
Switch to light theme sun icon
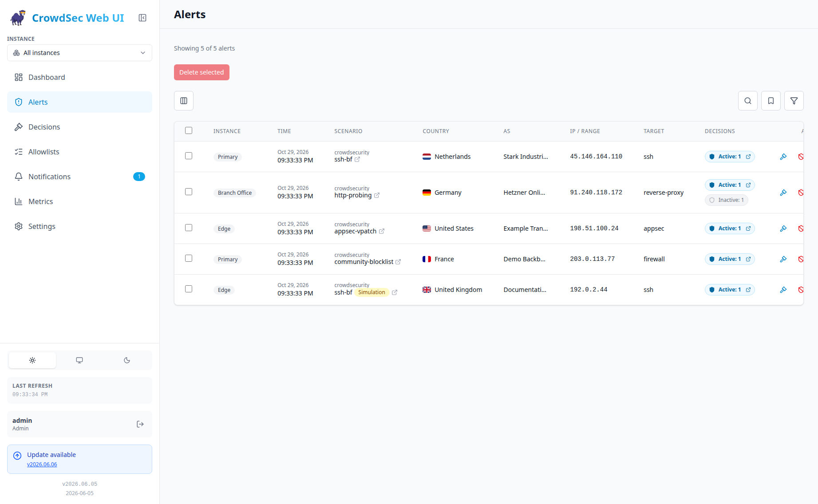point(32,360)
